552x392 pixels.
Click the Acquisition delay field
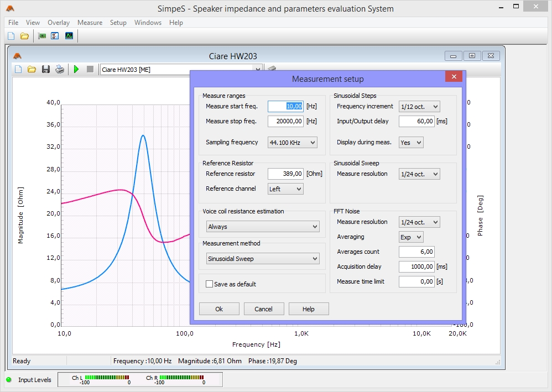click(x=416, y=266)
